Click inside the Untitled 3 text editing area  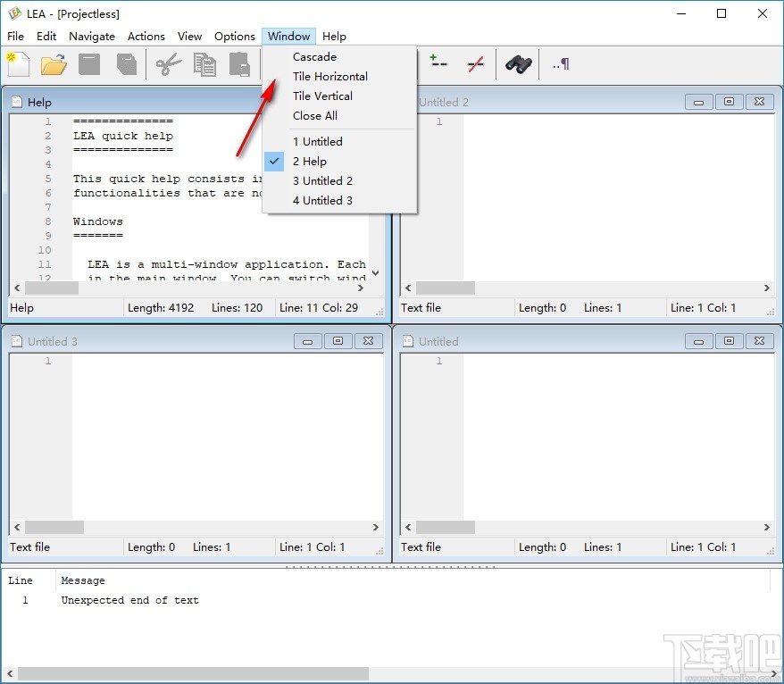pos(228,437)
